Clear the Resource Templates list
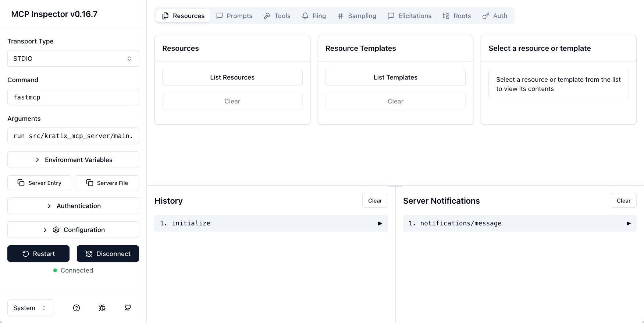 [x=395, y=101]
